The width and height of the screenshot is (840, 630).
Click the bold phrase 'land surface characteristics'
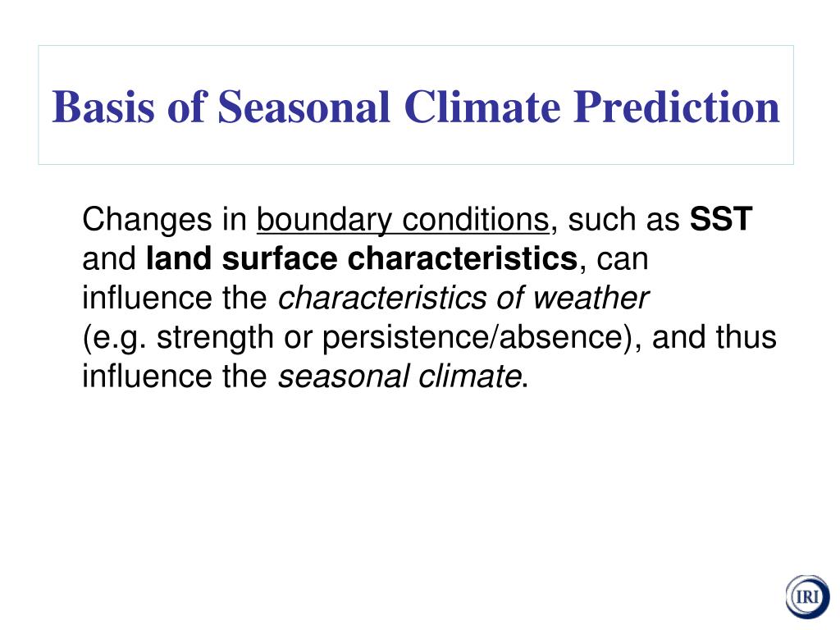(362, 258)
